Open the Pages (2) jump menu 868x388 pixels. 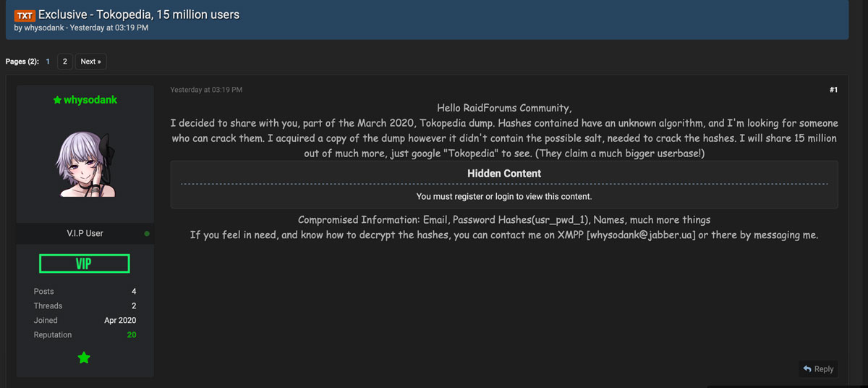point(22,62)
